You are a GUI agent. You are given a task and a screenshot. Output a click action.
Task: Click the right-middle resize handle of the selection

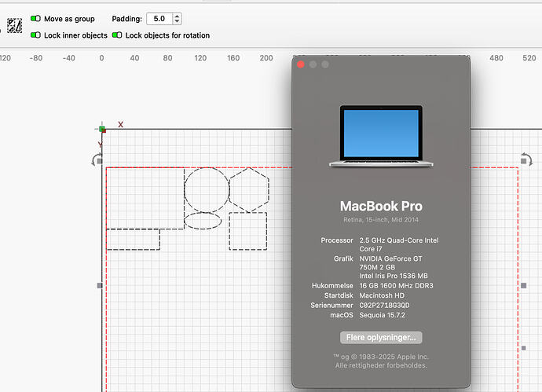(x=525, y=286)
